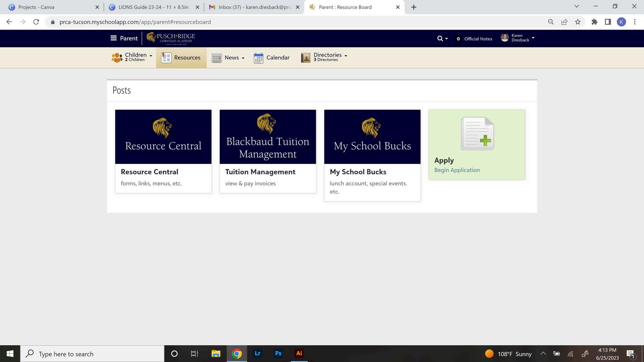The image size is (644, 362).
Task: Click the My School Bucks banner image
Action: [x=372, y=137]
